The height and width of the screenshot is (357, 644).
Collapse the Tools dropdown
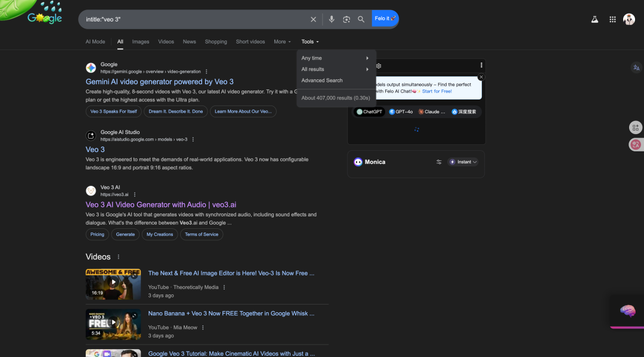pyautogui.click(x=309, y=42)
